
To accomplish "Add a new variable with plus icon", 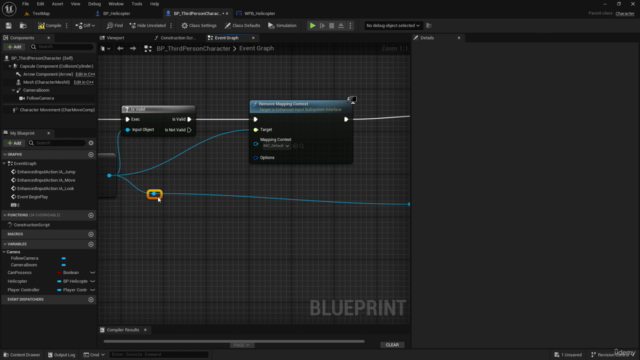I will coord(91,244).
